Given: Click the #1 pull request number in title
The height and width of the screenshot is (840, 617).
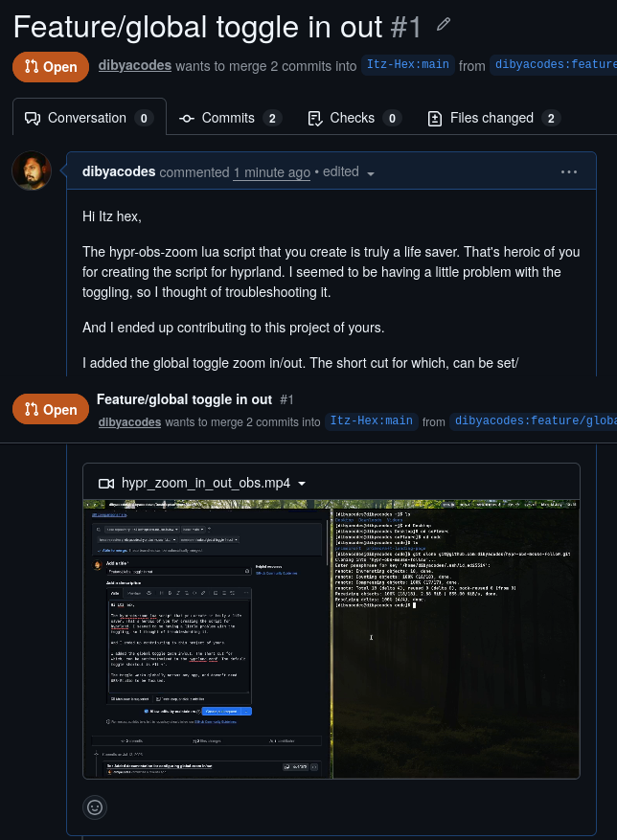Looking at the screenshot, I should pyautogui.click(x=406, y=28).
